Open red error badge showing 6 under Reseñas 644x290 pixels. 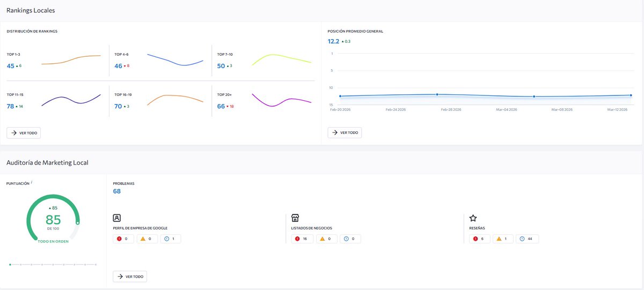pos(480,239)
